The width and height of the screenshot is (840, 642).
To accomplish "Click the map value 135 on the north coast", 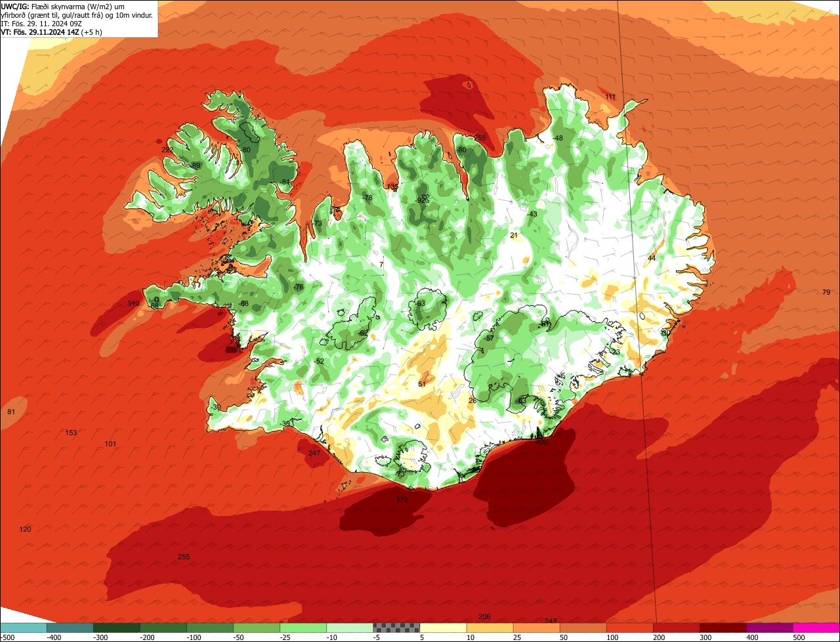I will 392,187.
